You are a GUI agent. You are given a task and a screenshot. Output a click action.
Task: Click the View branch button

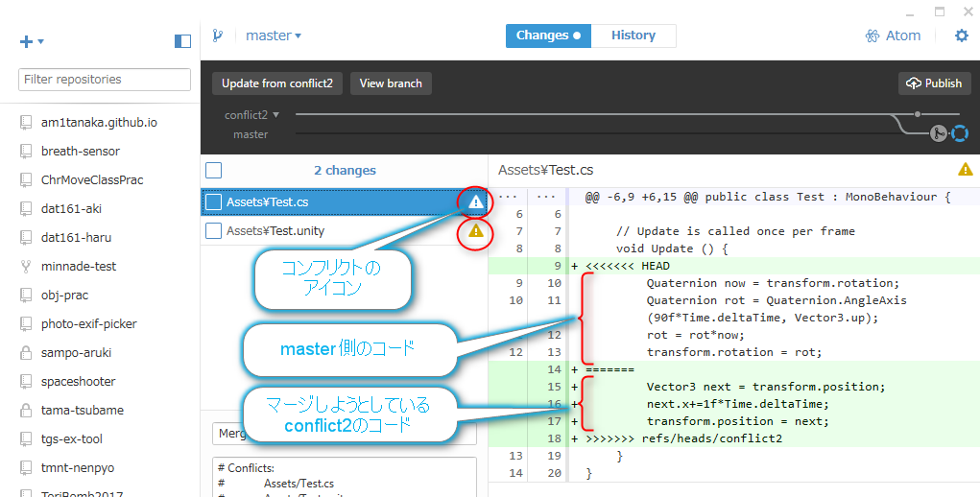(x=391, y=83)
